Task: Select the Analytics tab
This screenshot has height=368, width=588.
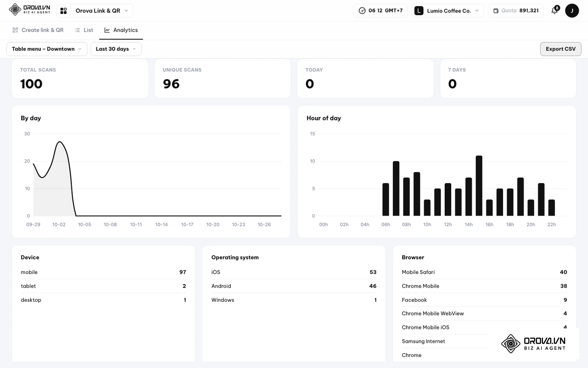Action: coord(121,30)
